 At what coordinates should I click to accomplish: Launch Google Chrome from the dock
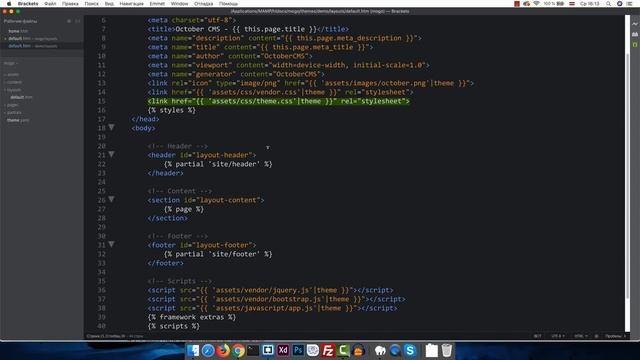click(x=238, y=351)
